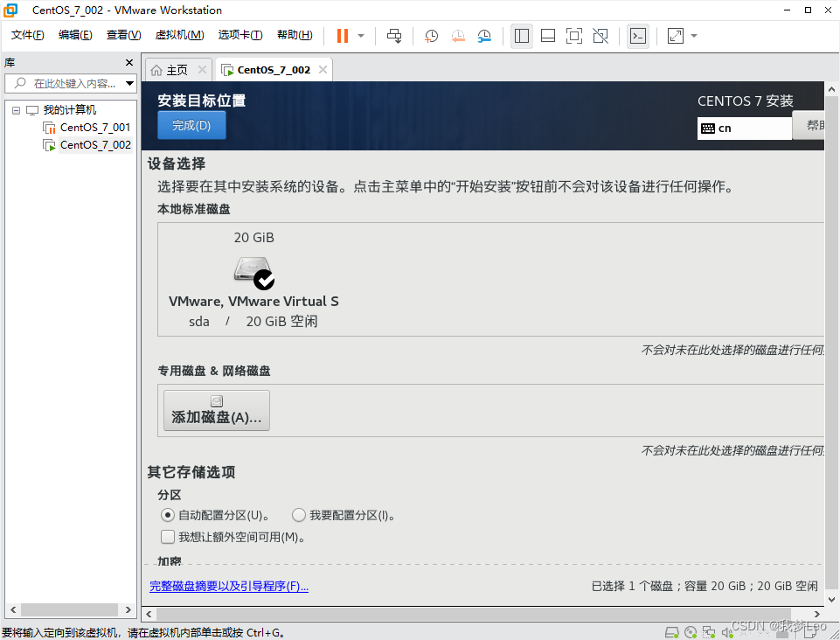Open the 虚拟机(M) menu
This screenshot has height=640, width=840.
pyautogui.click(x=179, y=35)
